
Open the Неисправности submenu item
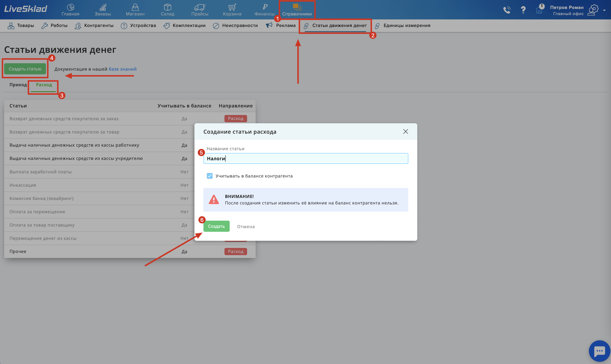tap(235, 26)
